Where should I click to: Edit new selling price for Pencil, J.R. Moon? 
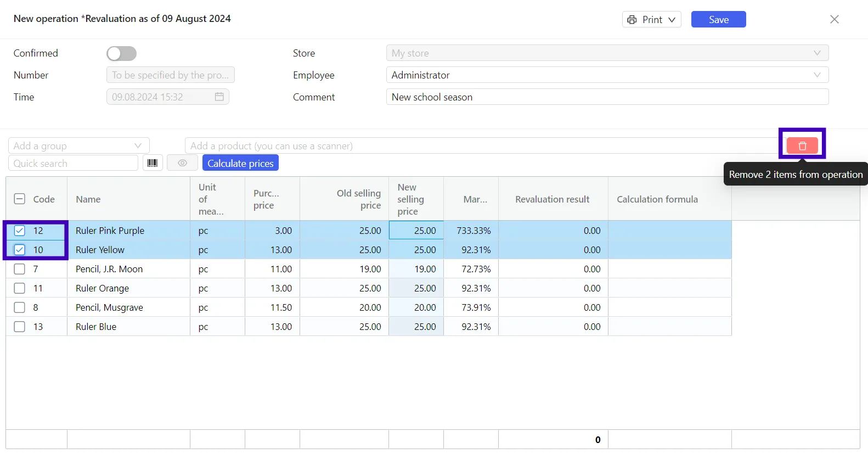416,269
